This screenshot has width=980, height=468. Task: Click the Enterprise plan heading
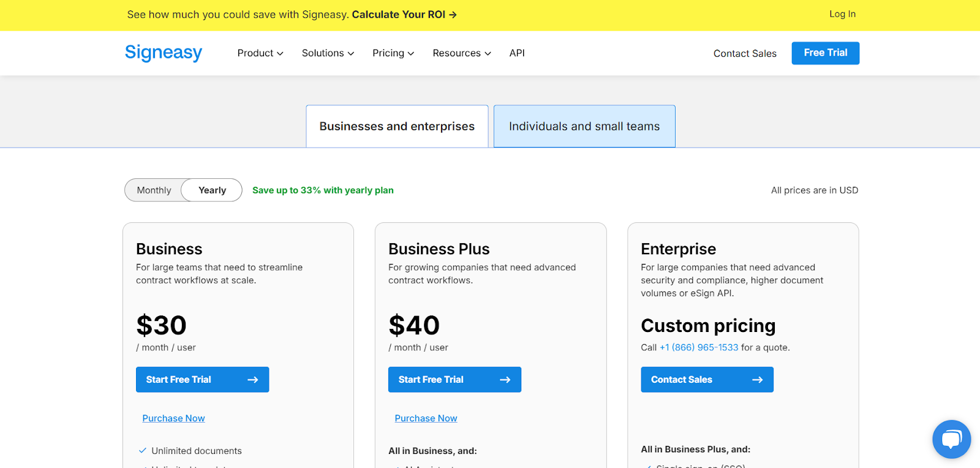678,249
